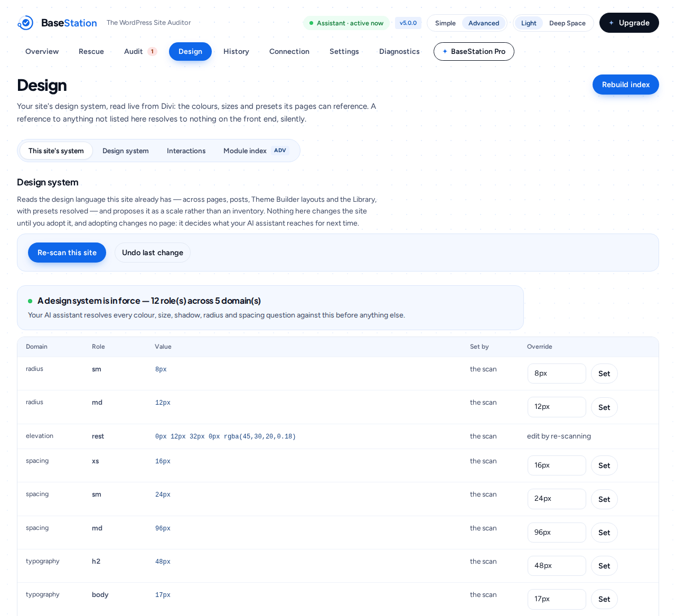Open the Diagnostics tab
Screen dimensions: 676x616
(399, 51)
